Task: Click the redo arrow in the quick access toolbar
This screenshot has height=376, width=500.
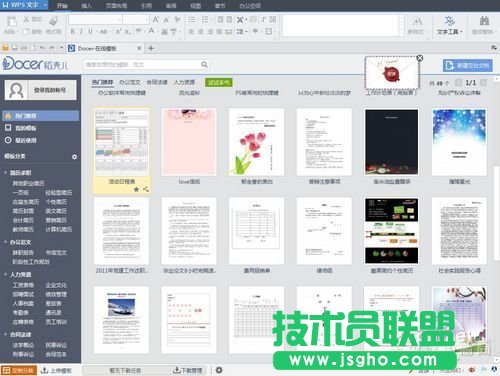Action: (x=52, y=48)
